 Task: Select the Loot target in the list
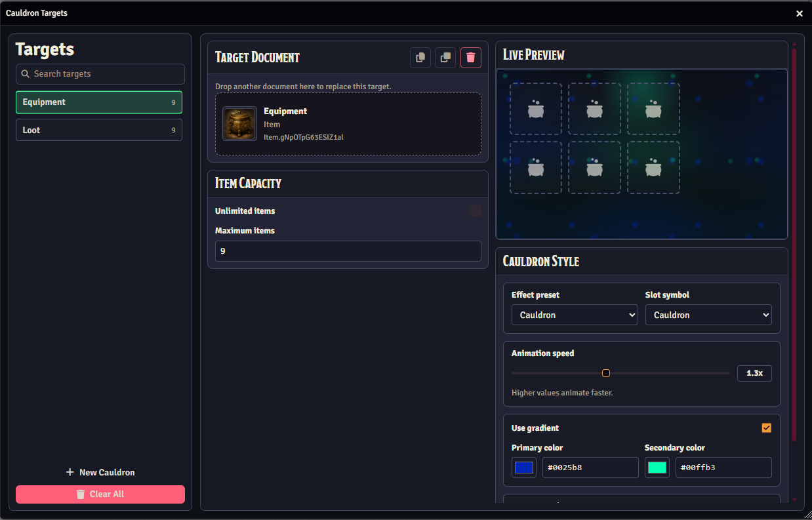(x=99, y=130)
